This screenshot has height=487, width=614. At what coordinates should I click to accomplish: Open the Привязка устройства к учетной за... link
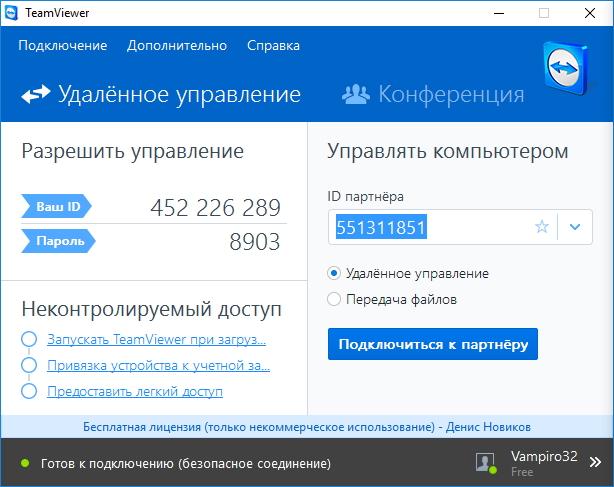coord(159,366)
